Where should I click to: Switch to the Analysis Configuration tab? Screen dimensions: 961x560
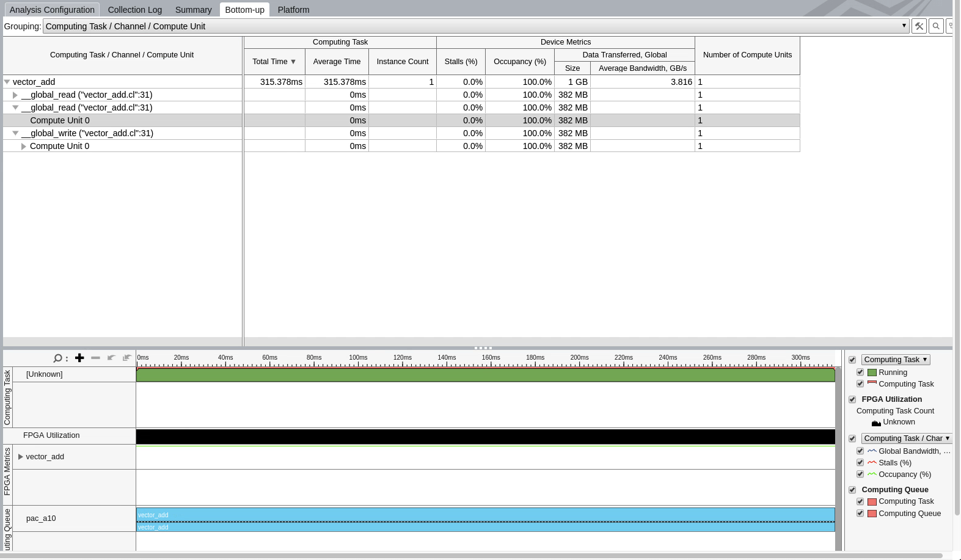coord(52,10)
